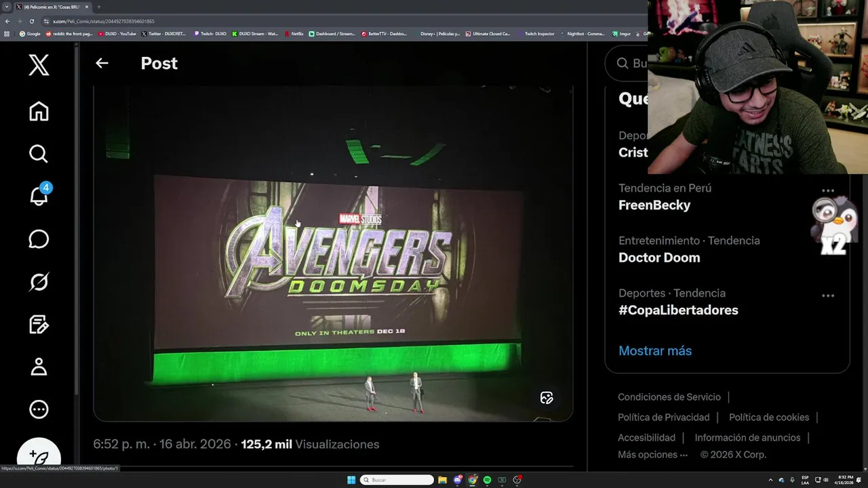This screenshot has width=868, height=488.
Task: Open the Avengers Doomsday photo
Action: (333, 253)
